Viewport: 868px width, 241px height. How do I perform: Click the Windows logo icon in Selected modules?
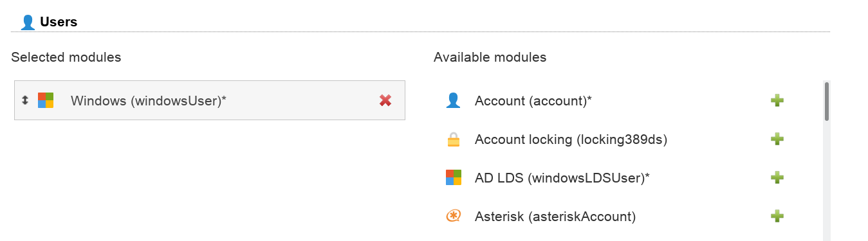point(46,100)
